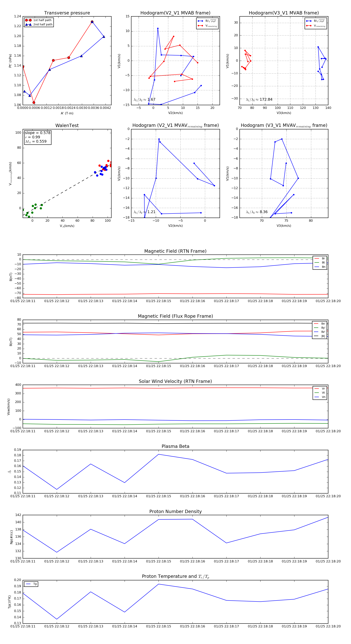
Task: Click the 'Proton Temperature and Te/Tp' title
Action: tap(175, 576)
